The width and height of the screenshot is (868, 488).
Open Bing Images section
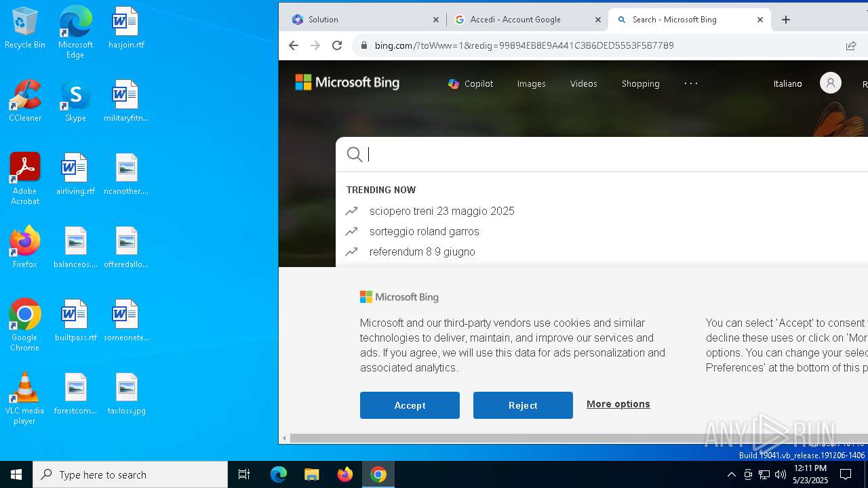[x=531, y=83]
